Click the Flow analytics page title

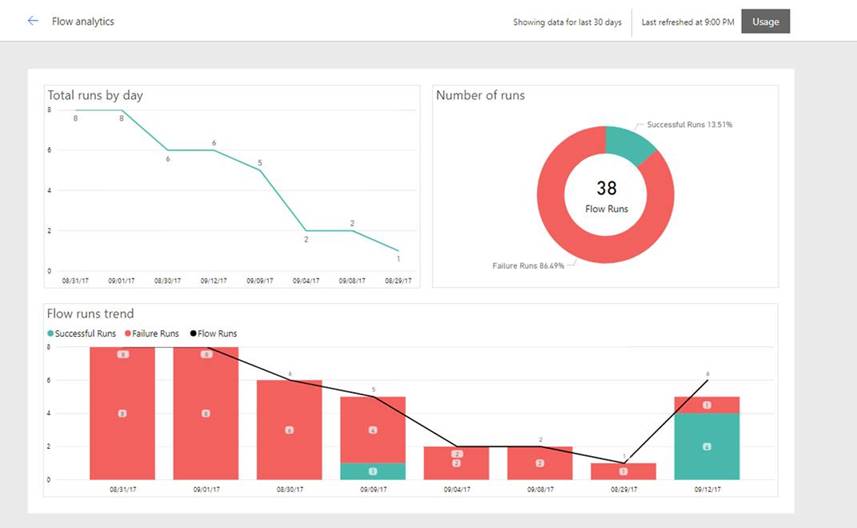[x=83, y=21]
